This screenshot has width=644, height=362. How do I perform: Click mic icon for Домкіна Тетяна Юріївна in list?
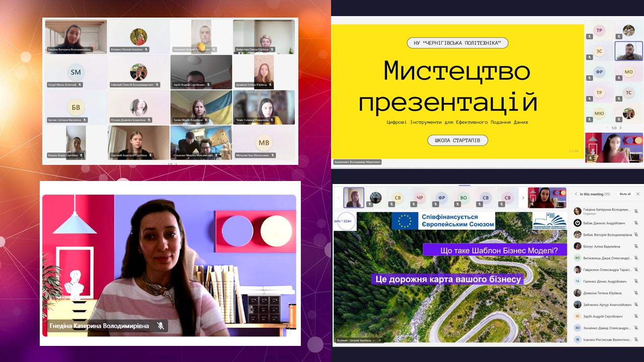click(636, 293)
